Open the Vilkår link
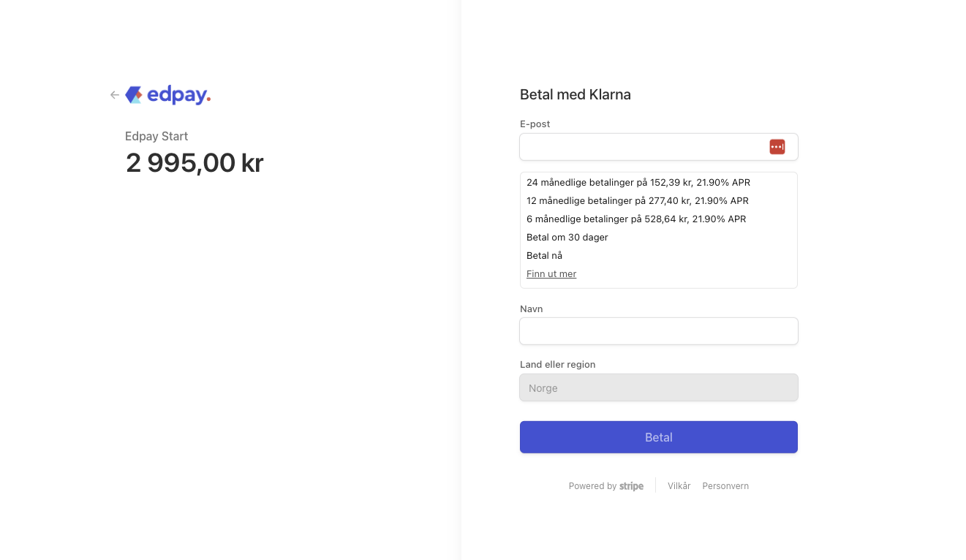Image resolution: width=966 pixels, height=560 pixels. (679, 486)
